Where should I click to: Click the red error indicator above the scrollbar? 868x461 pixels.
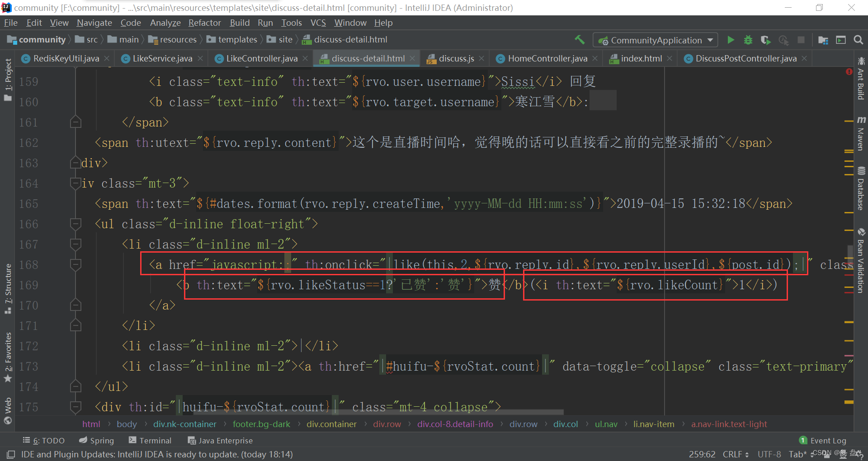pos(849,71)
